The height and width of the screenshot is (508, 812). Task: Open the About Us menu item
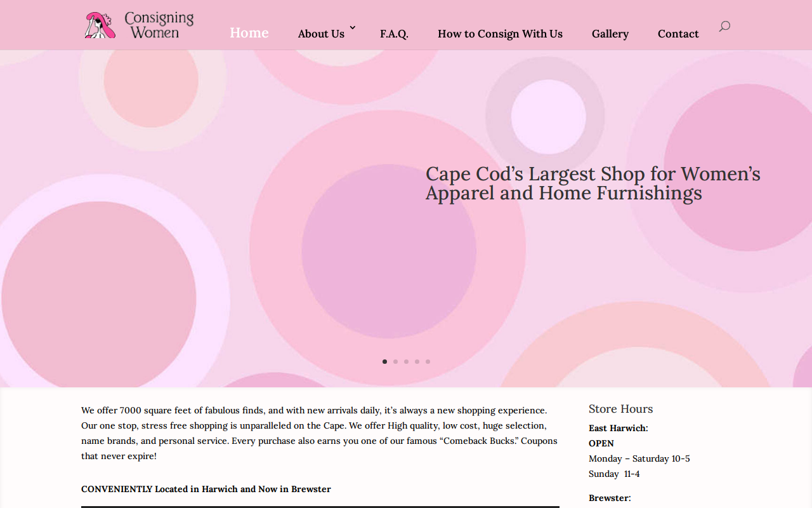pos(321,34)
